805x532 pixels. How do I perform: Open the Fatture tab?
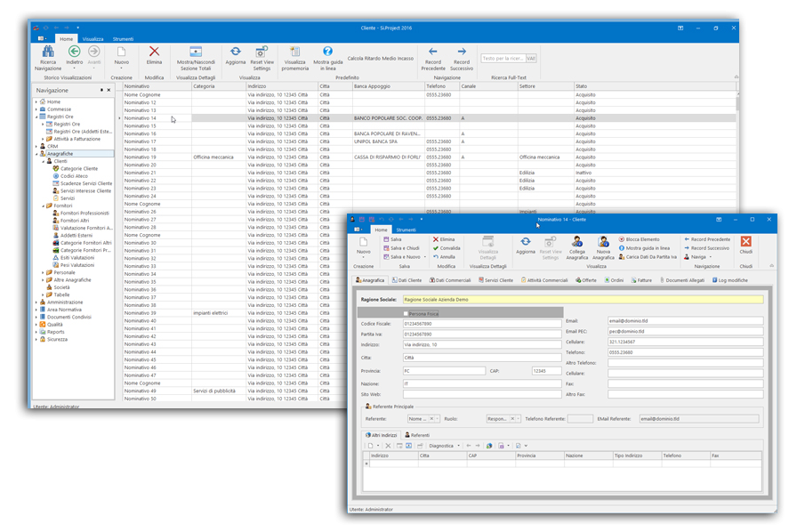coord(641,280)
